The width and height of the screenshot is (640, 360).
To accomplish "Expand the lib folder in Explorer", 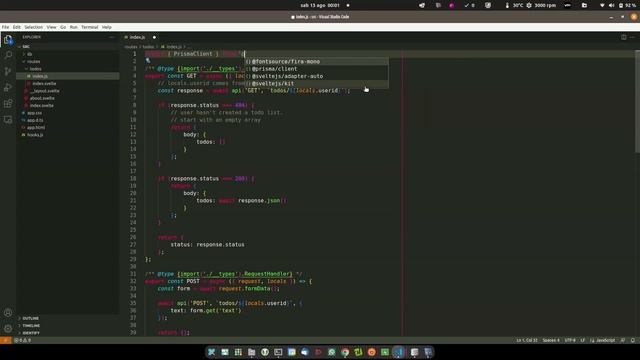I will [67, 54].
